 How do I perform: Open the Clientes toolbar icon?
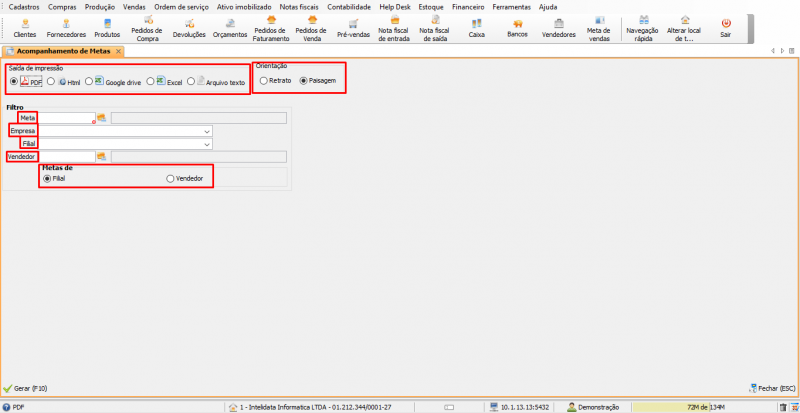[x=24, y=27]
